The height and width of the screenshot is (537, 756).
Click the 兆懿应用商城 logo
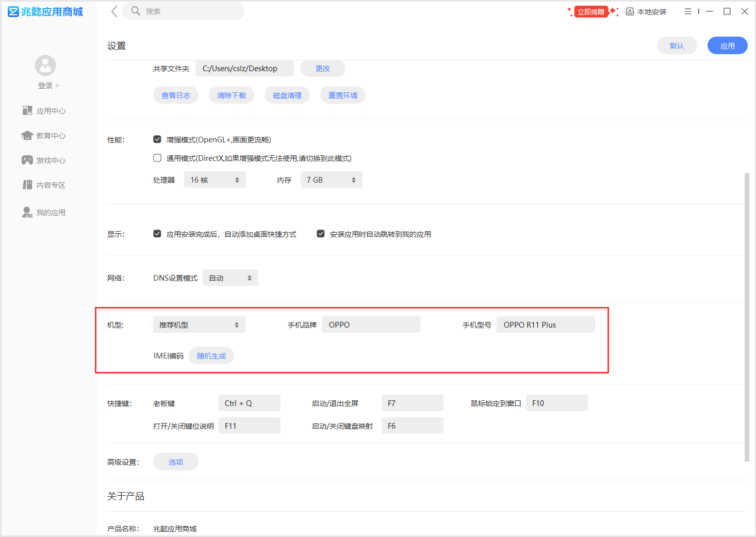45,12
